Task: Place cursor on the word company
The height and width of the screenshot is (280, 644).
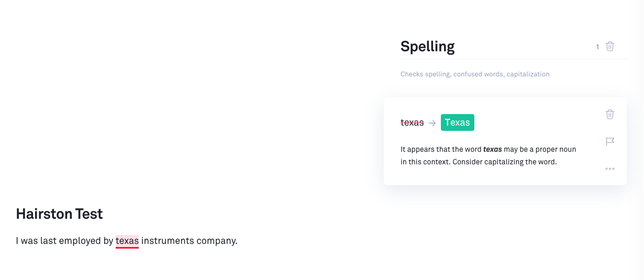Action: [x=216, y=241]
